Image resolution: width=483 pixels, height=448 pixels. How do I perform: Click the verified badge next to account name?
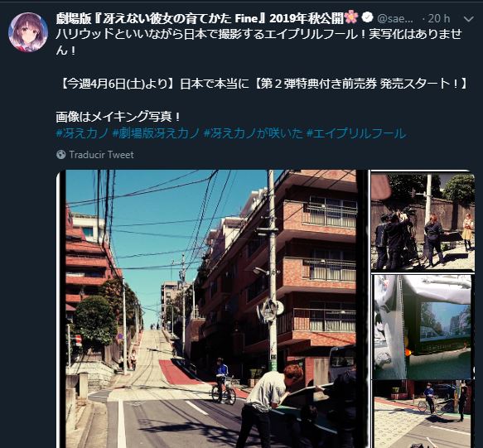coord(367,17)
